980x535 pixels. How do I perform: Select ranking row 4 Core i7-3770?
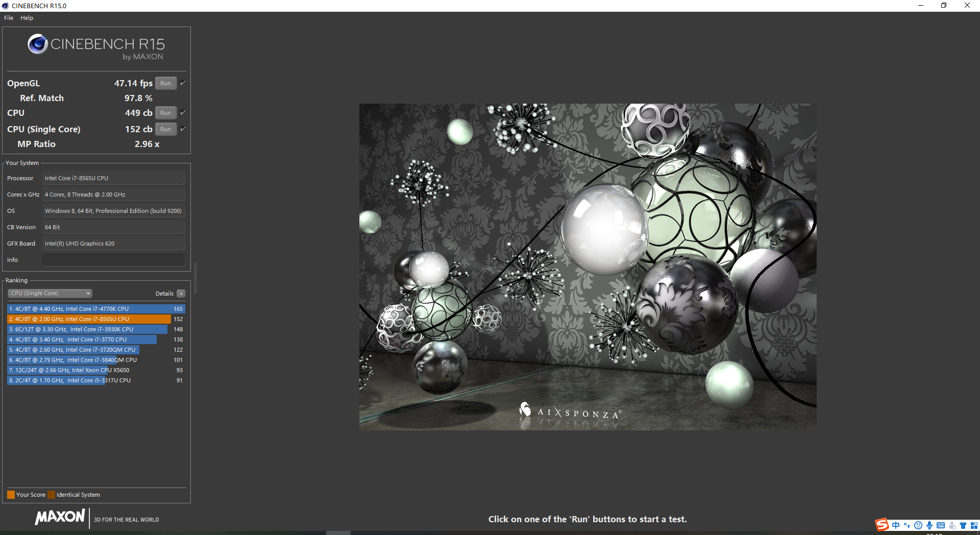point(96,339)
